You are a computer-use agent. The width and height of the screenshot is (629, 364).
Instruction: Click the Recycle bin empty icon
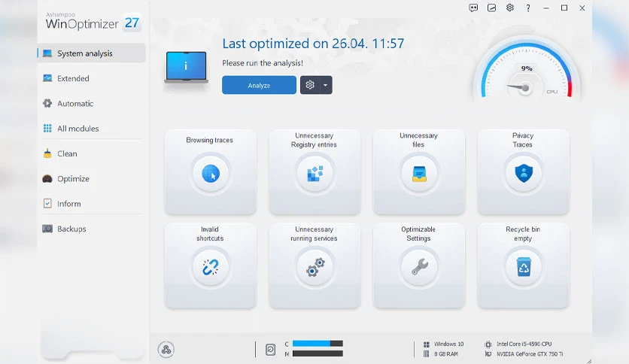click(524, 268)
